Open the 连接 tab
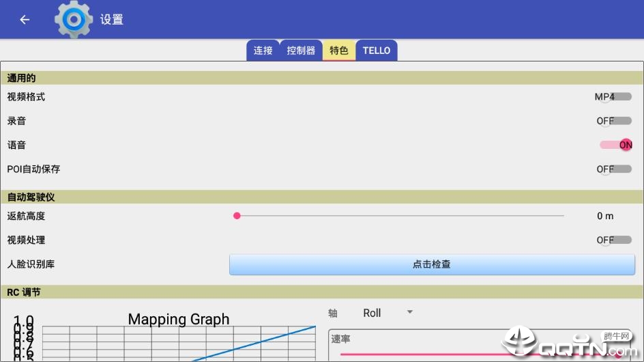This screenshot has width=644, height=362. coord(263,51)
